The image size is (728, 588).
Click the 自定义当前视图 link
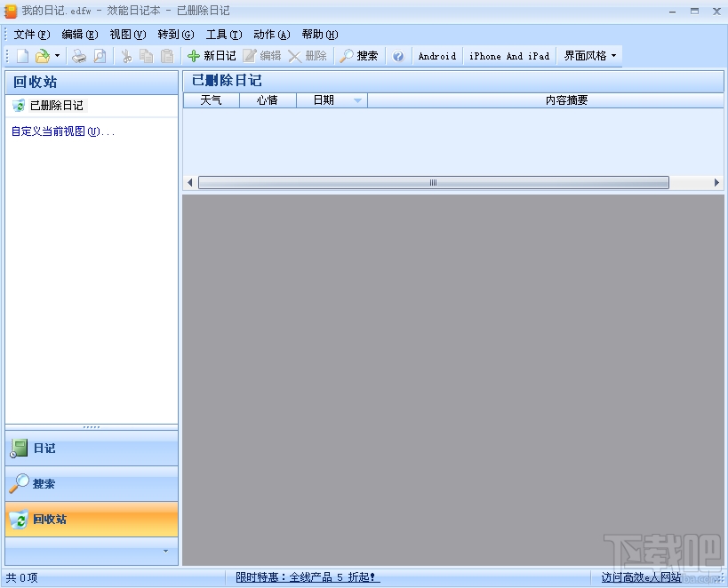[63, 131]
